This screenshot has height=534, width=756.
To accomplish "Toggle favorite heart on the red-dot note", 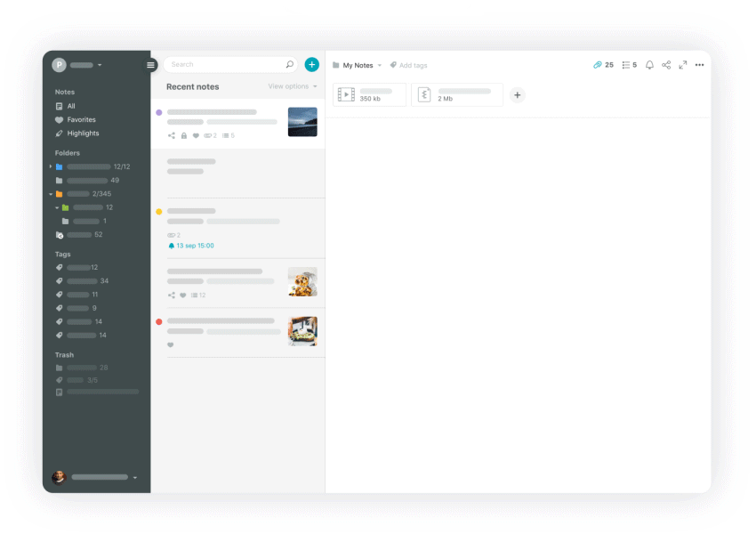I will coord(171,344).
